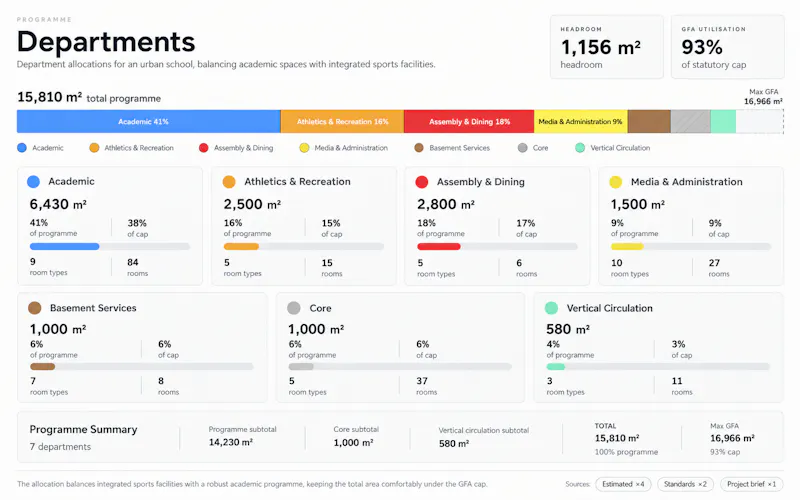Open the Headroom 1,156 m² stat card
Image resolution: width=800 pixels, height=500 pixels.
point(607,46)
